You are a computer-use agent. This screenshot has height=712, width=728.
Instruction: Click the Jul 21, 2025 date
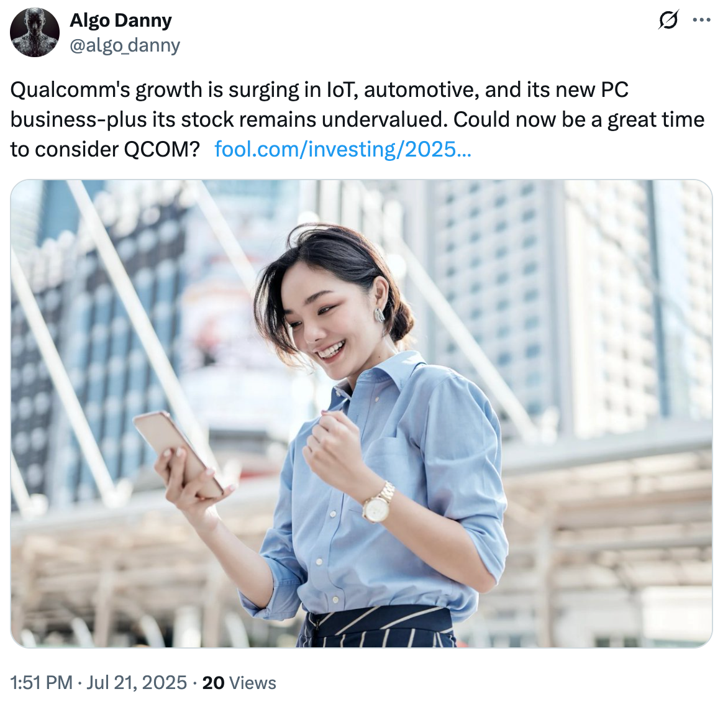point(137,683)
